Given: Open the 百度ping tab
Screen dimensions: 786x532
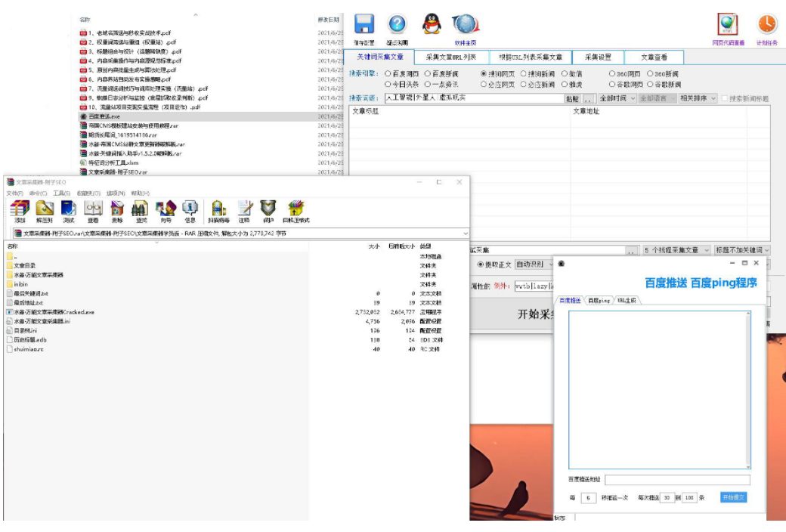Looking at the screenshot, I should point(599,301).
